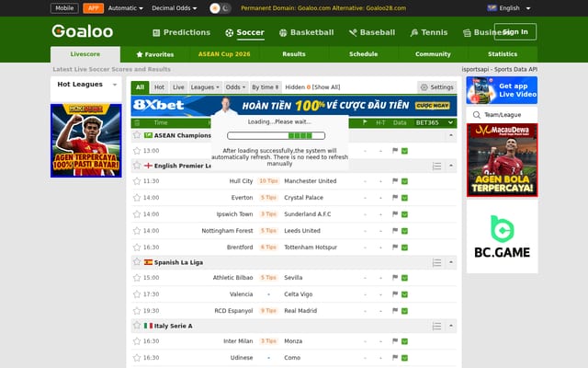Open the Results tab

(294, 54)
